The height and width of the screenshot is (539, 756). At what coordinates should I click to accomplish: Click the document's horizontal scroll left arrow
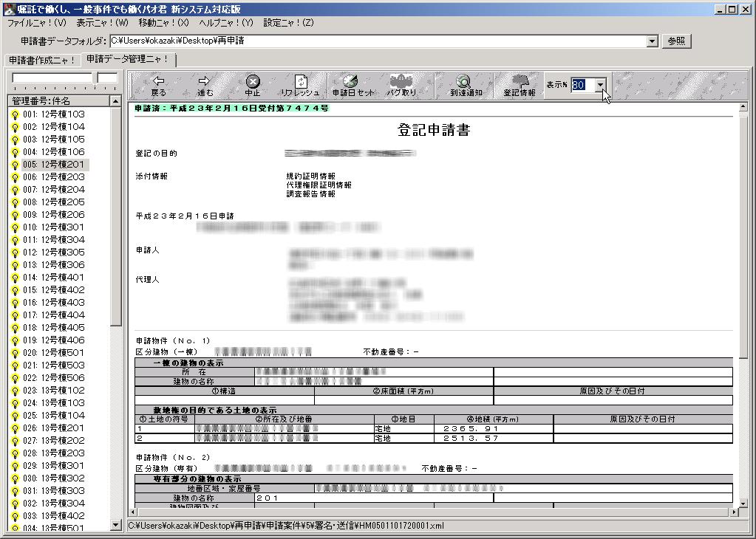click(x=132, y=512)
